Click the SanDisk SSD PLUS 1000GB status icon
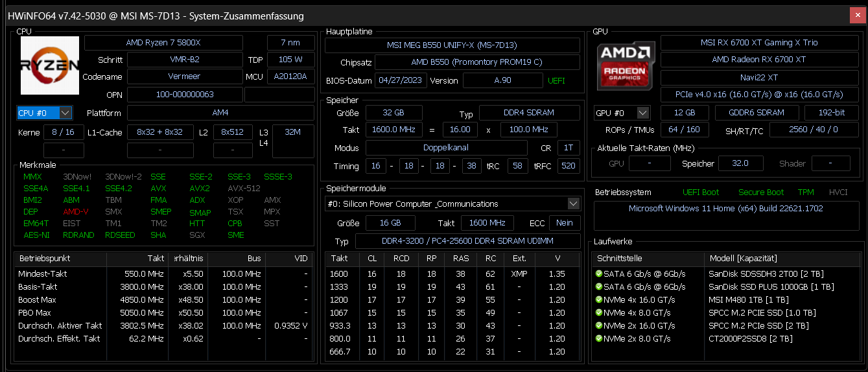Screen dimensions: 868x372 click(x=598, y=286)
